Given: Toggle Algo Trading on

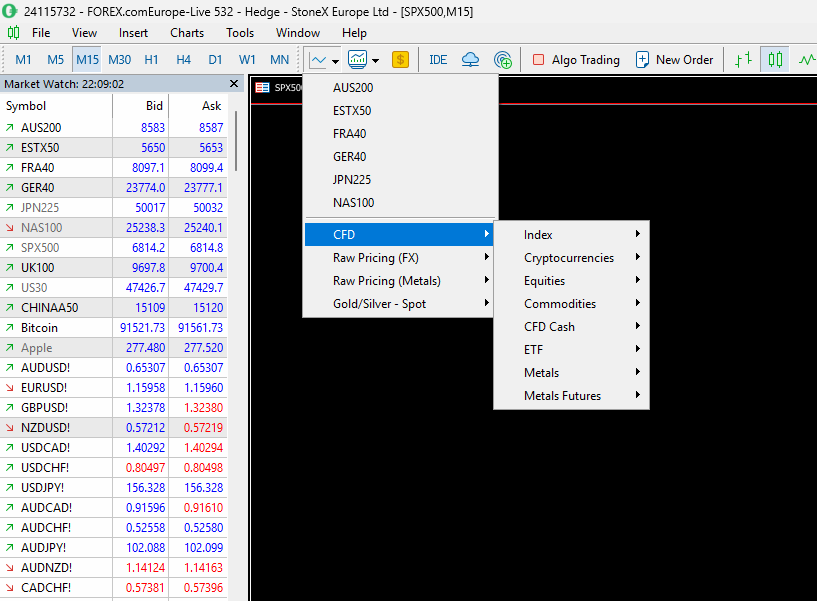Looking at the screenshot, I should coord(575,60).
